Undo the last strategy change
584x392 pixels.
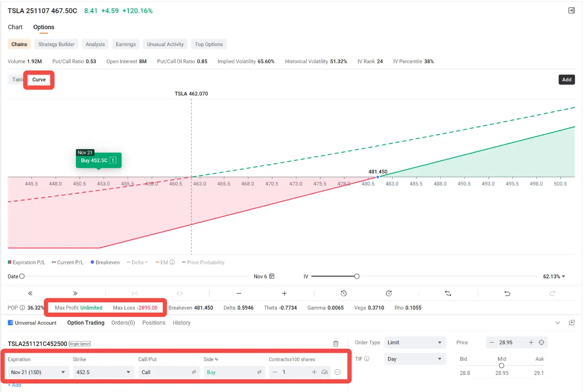pos(507,294)
